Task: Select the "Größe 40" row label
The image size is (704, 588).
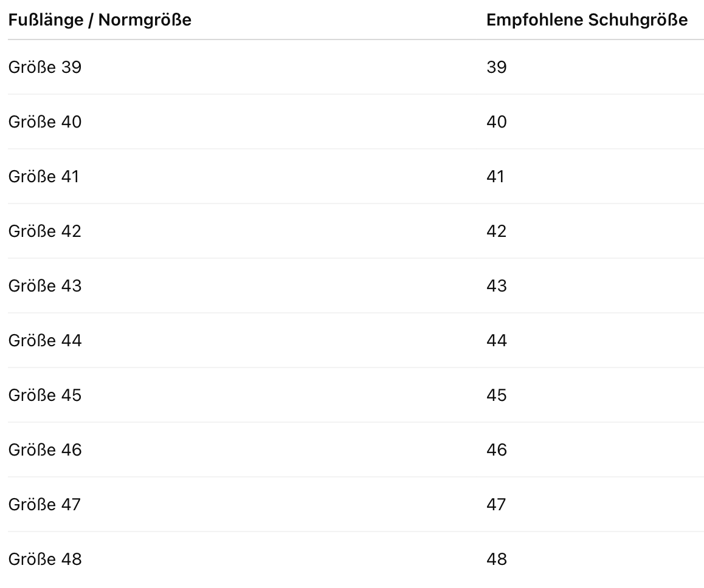Action: pyautogui.click(x=45, y=122)
